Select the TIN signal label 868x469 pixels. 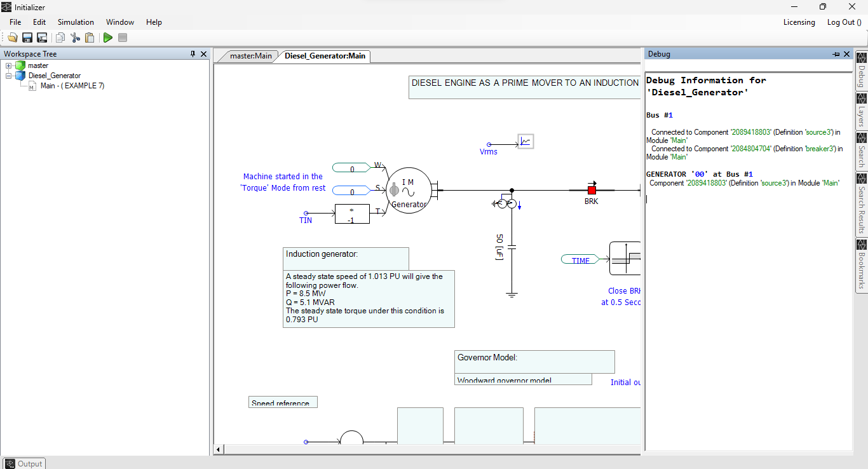(x=306, y=221)
